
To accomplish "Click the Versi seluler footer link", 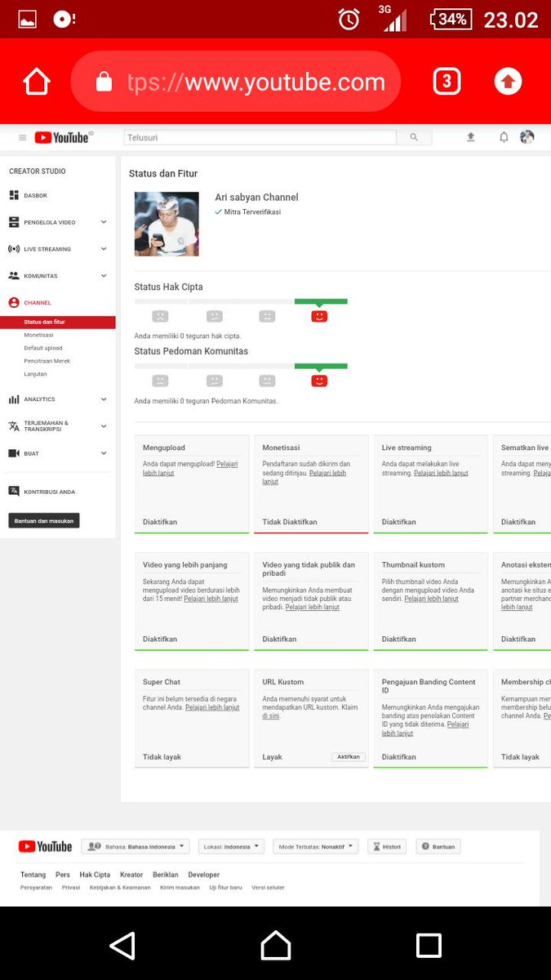I will (269, 888).
